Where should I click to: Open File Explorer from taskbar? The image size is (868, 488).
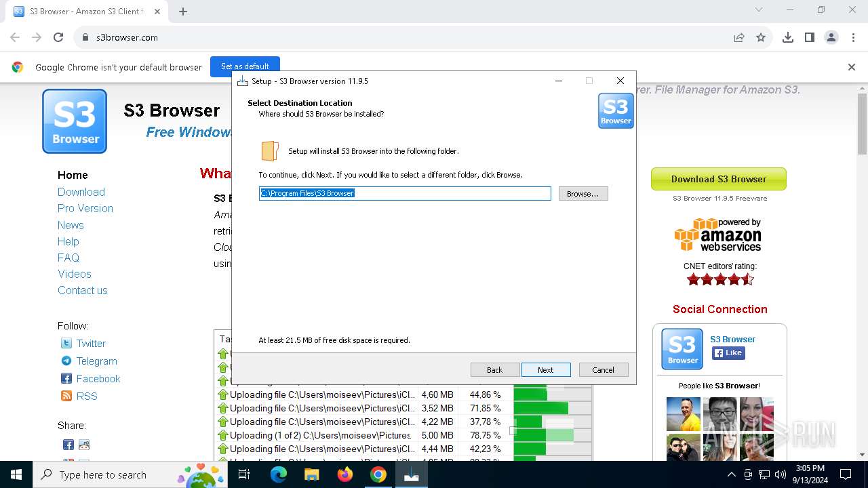pyautogui.click(x=311, y=474)
